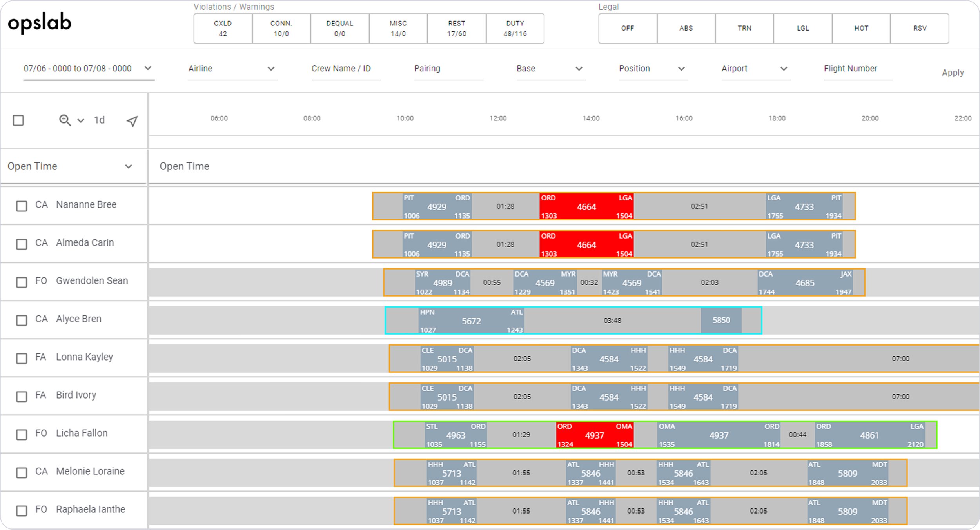980x530 pixels.
Task: Focus the Crew Name / ID field
Action: pos(346,69)
